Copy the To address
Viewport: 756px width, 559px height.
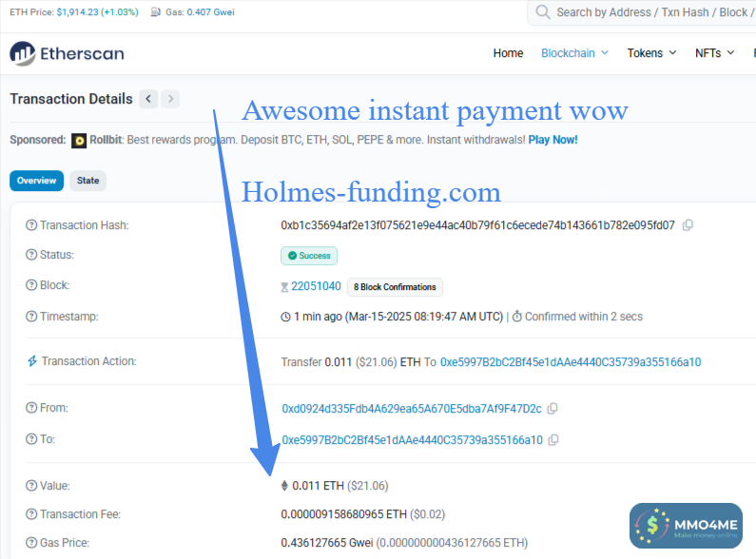553,440
